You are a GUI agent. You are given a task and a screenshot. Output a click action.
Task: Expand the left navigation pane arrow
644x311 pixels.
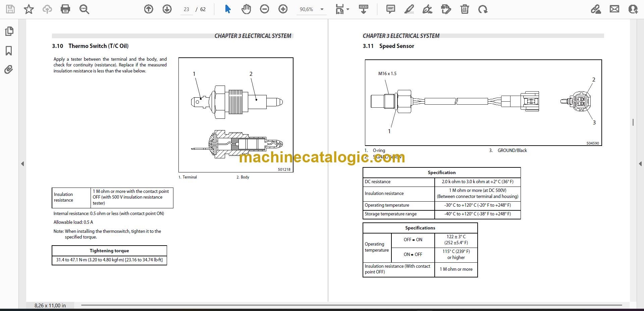[x=22, y=164]
